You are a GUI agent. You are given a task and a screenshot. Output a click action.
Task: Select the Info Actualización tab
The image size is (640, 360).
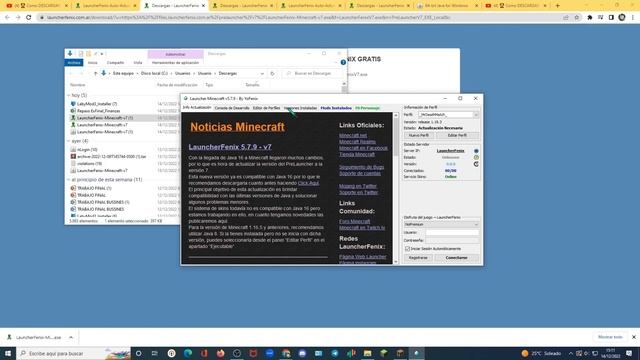coord(197,108)
